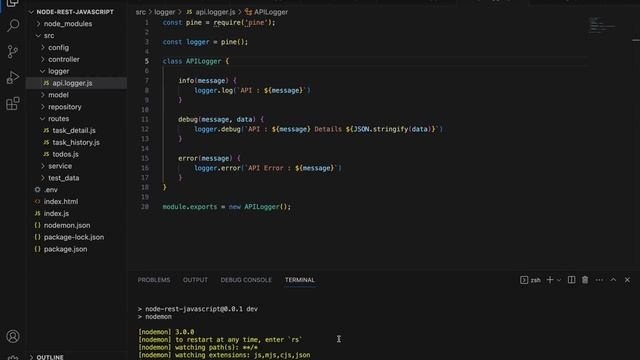Click 'logger.error' call in the editor
This screenshot has width=640, height=360.
pyautogui.click(x=217, y=168)
